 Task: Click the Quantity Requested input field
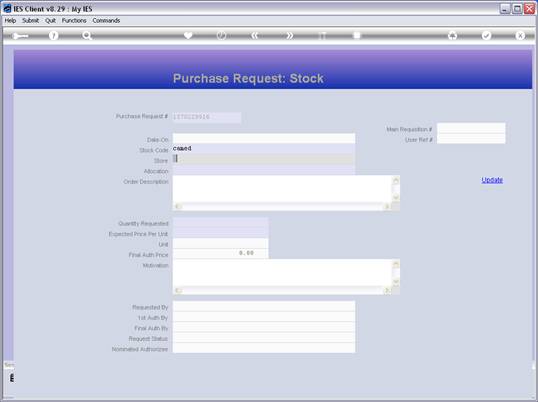pyautogui.click(x=220, y=223)
